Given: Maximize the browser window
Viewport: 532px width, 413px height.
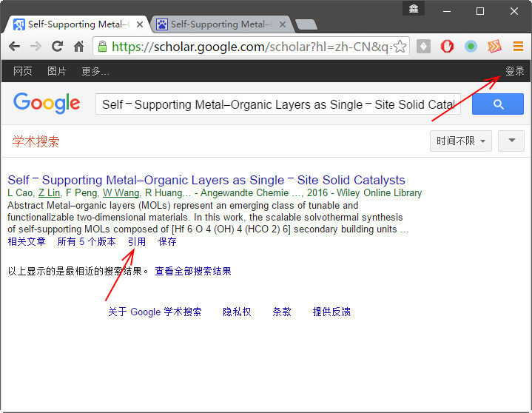Looking at the screenshot, I should [480, 11].
